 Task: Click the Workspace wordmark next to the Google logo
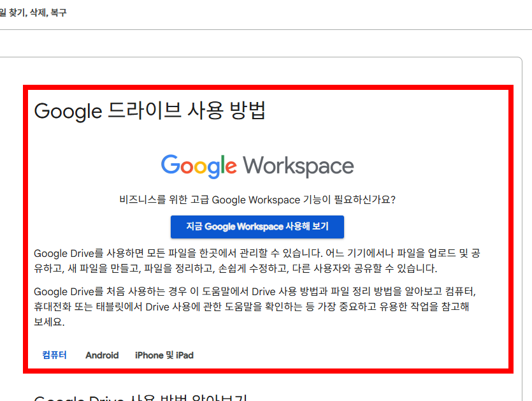click(299, 166)
